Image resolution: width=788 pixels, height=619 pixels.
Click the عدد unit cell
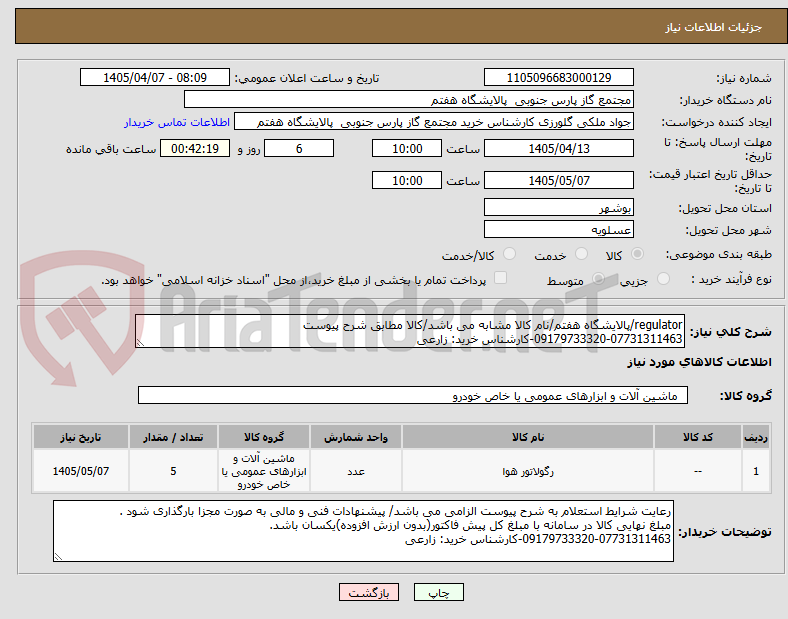pyautogui.click(x=356, y=471)
